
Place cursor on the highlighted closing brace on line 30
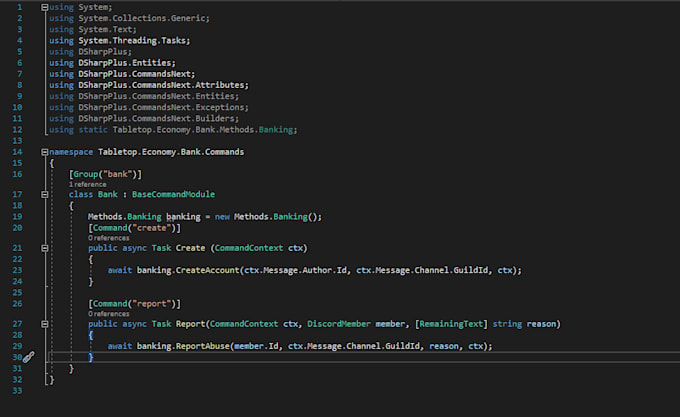[x=91, y=357]
